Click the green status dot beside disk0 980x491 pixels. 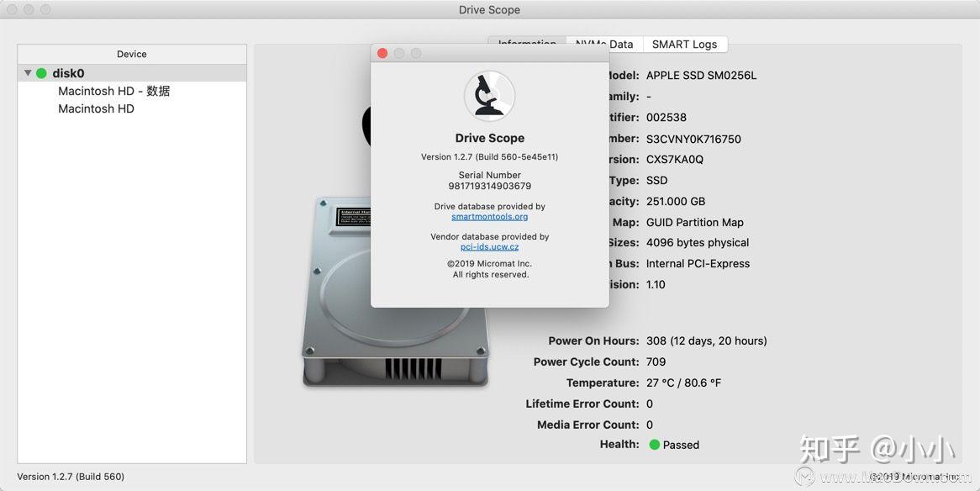(40, 73)
